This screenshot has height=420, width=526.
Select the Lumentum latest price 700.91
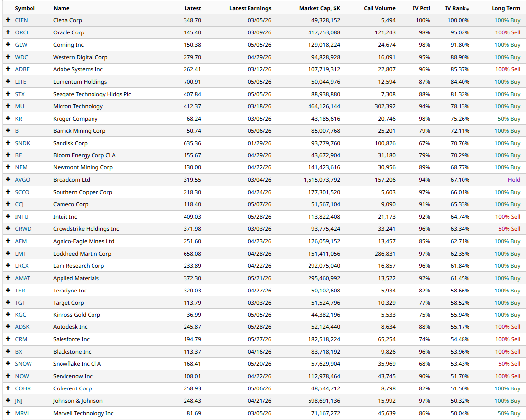coord(192,82)
